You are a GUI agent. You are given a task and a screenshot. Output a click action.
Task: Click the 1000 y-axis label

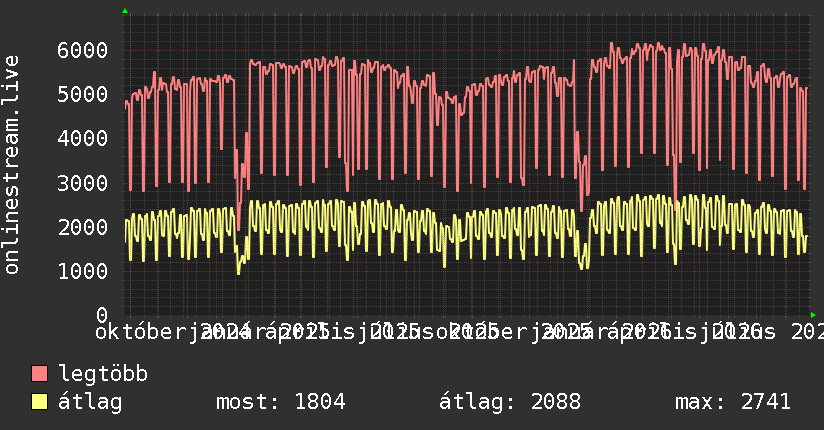point(83,271)
